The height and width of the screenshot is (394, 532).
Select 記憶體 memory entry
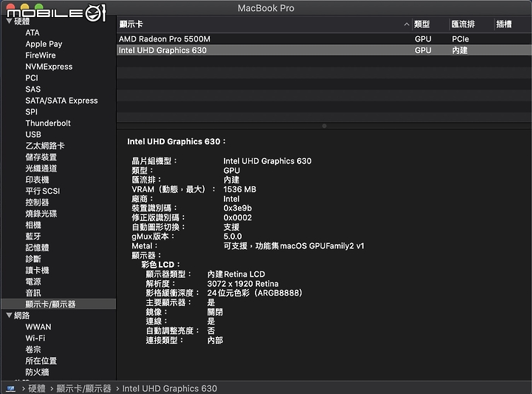37,248
